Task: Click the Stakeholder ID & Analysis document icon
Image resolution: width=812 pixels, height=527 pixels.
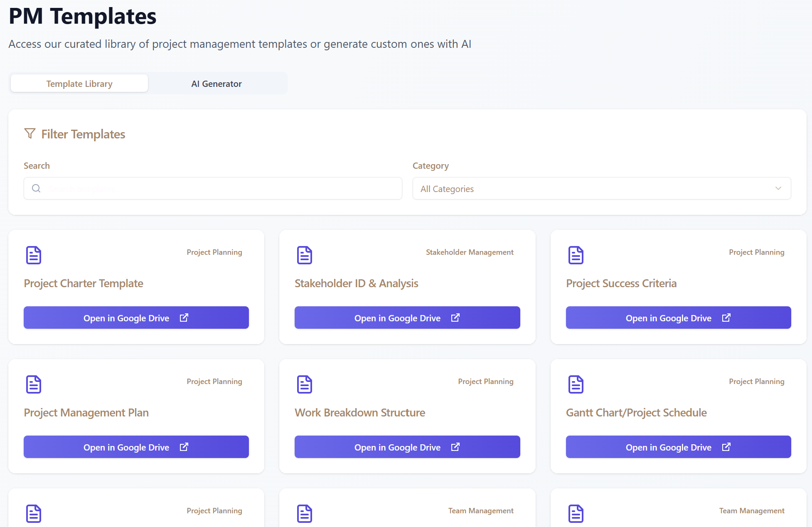Action: click(x=305, y=255)
